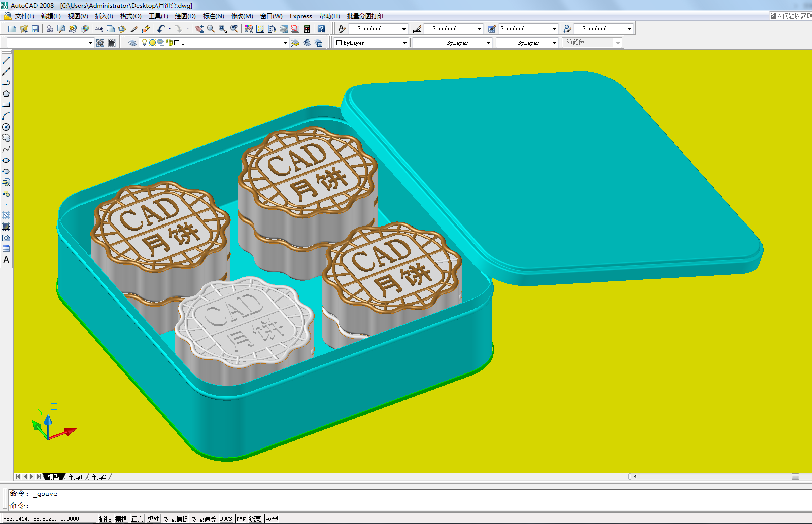Open a drawing file using the Open icon

point(24,29)
